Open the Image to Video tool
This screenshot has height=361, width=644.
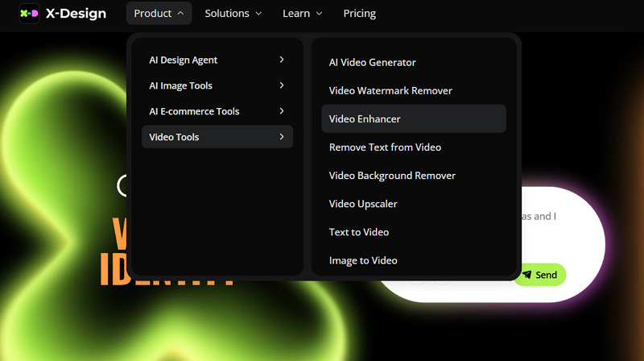point(363,260)
